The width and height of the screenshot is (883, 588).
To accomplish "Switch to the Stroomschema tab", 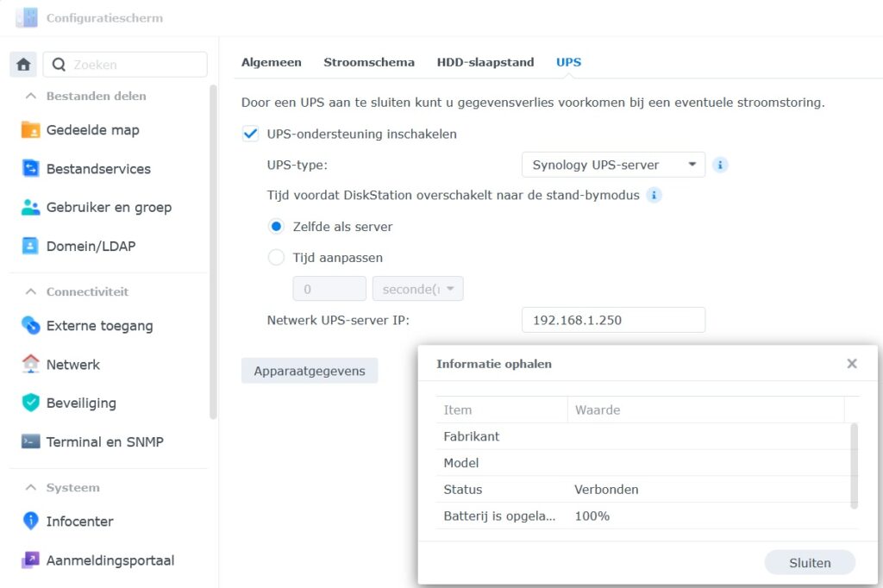I will click(x=369, y=62).
